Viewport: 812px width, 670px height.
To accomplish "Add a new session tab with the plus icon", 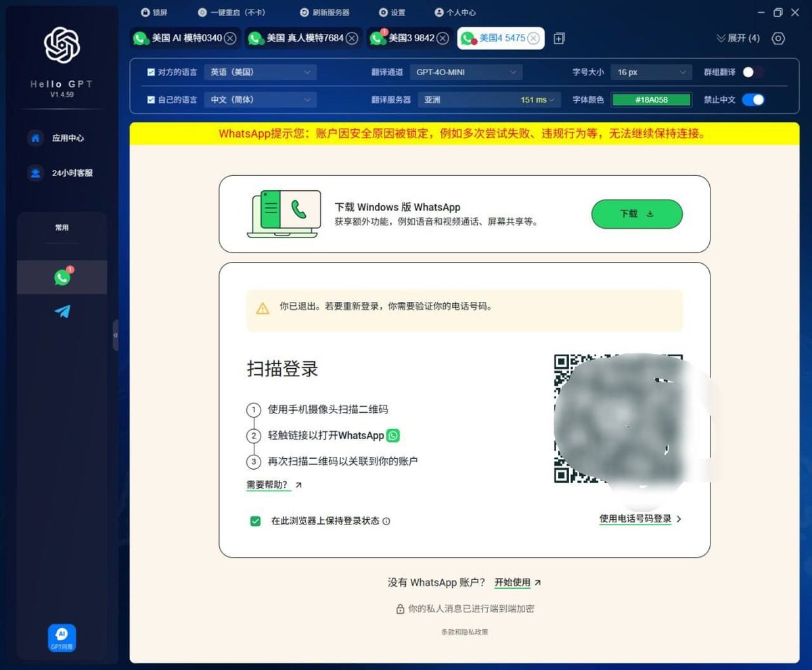I will [x=559, y=39].
